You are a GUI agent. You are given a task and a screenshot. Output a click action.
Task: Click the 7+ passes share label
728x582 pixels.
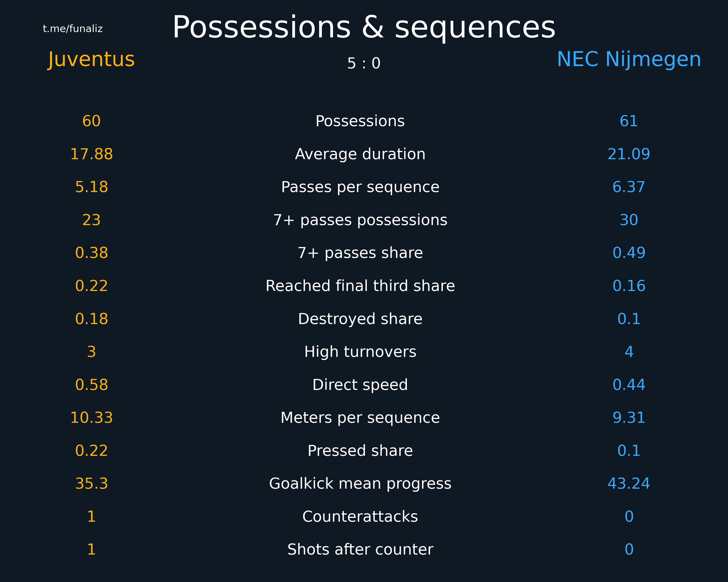point(360,253)
